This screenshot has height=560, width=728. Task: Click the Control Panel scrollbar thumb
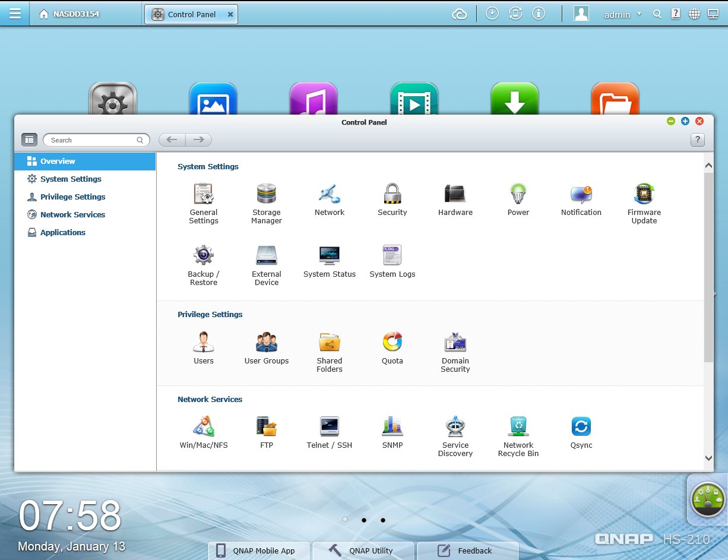708,267
